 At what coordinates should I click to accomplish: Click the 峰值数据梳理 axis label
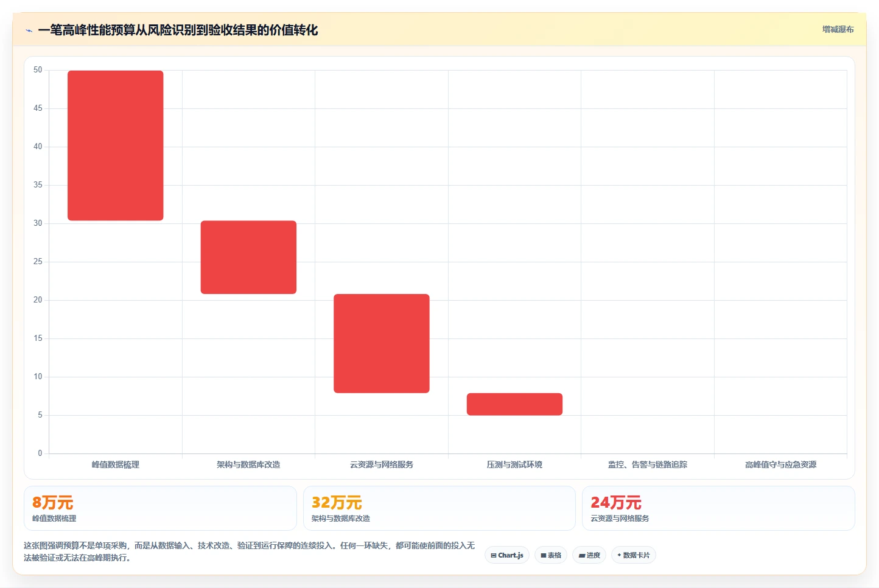pos(116,464)
